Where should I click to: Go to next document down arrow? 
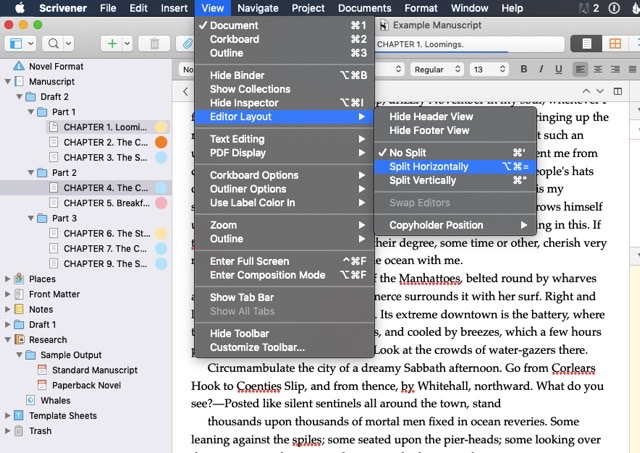tap(600, 91)
